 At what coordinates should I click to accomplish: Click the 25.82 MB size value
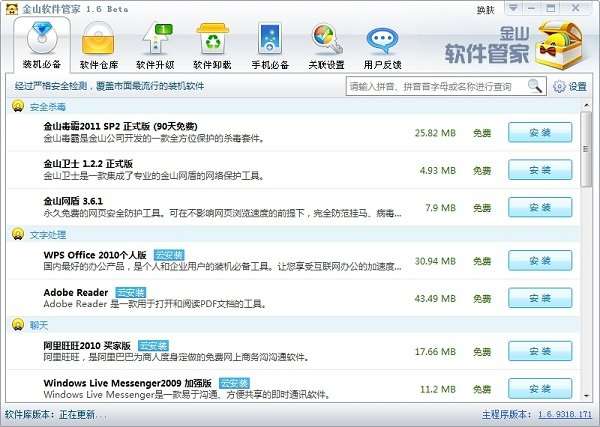pyautogui.click(x=435, y=133)
